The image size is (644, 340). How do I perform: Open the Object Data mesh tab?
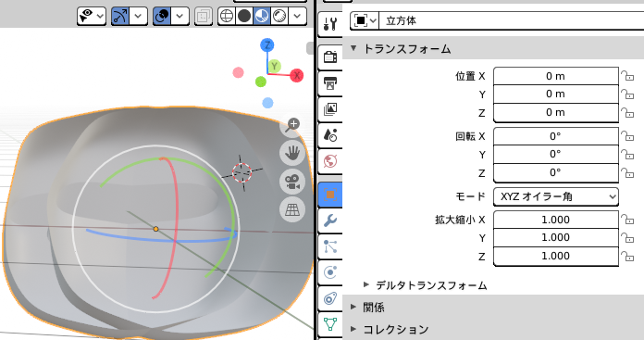(x=330, y=324)
